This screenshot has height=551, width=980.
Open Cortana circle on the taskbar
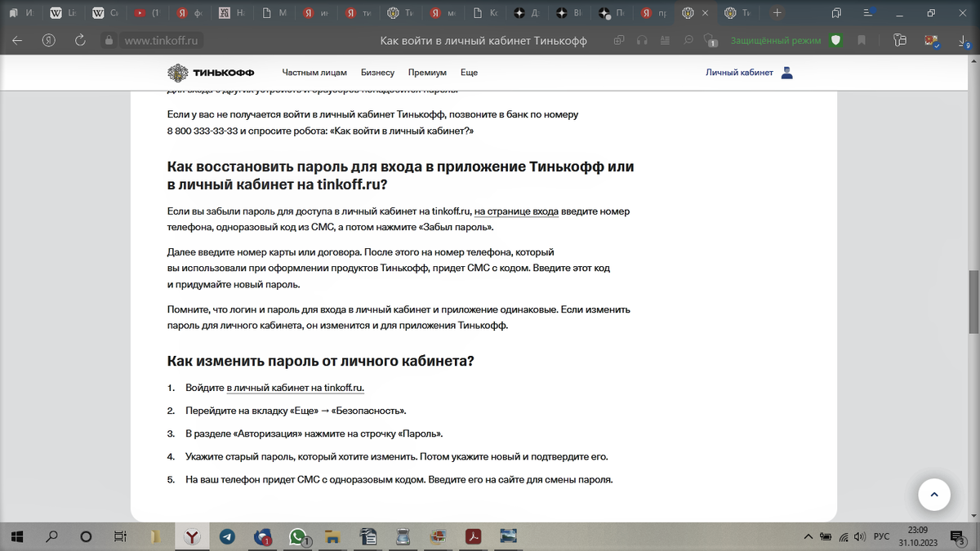(87, 536)
